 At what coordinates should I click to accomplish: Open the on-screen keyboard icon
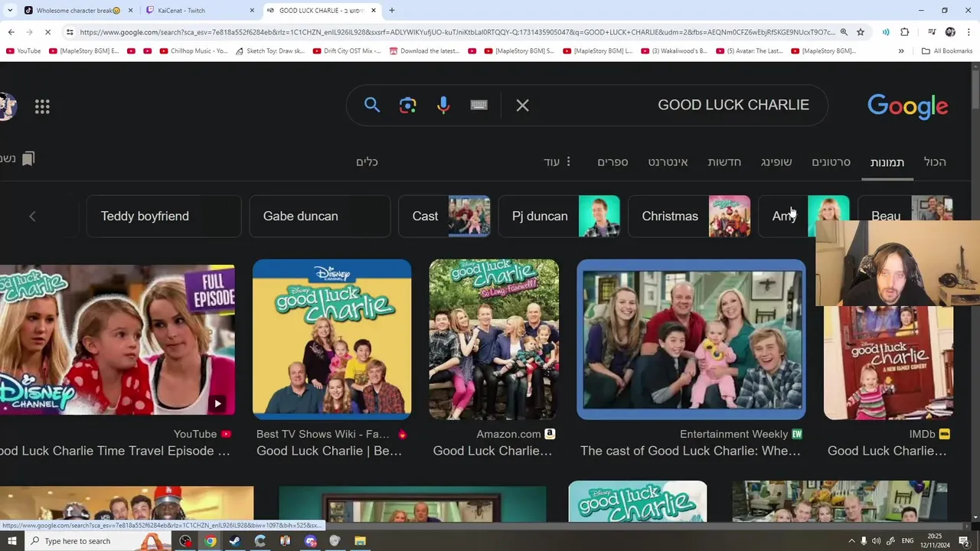pyautogui.click(x=479, y=106)
